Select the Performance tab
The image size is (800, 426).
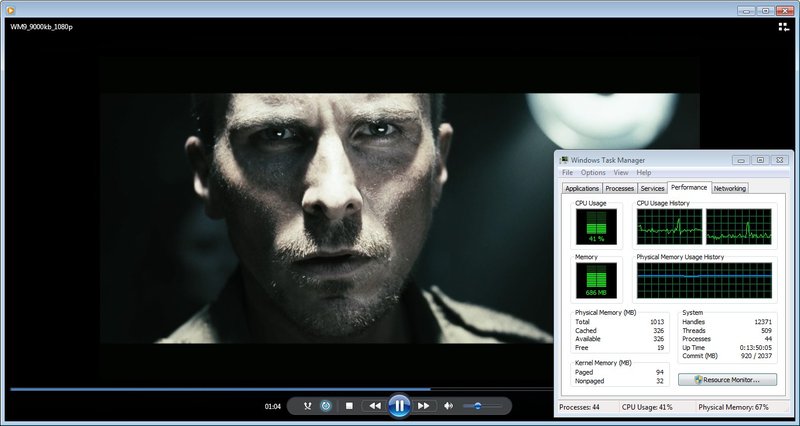point(689,187)
